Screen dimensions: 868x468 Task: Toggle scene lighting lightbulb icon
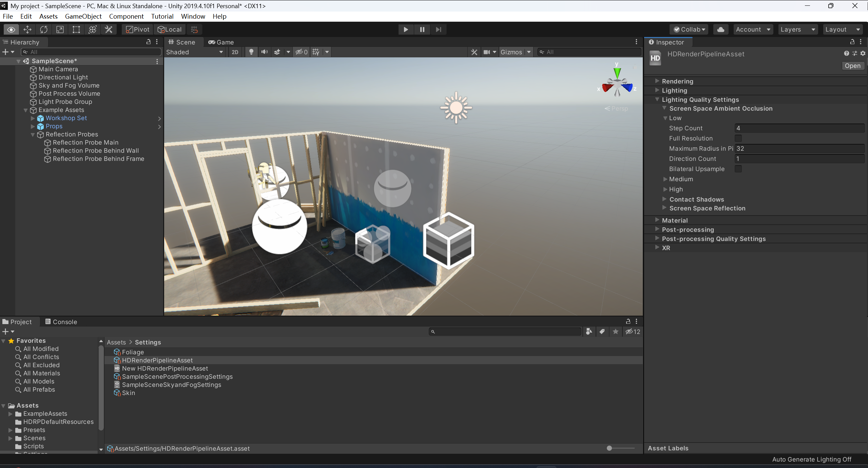251,52
